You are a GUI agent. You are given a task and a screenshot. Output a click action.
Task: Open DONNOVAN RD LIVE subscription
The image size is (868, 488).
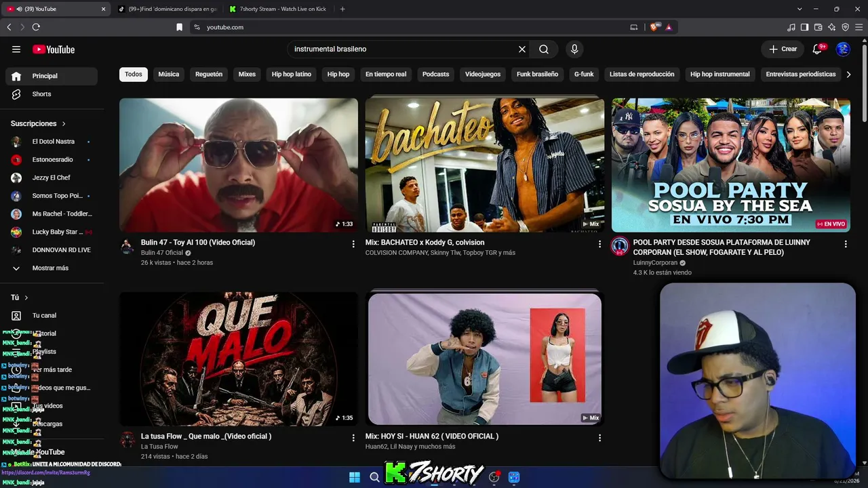(x=52, y=250)
